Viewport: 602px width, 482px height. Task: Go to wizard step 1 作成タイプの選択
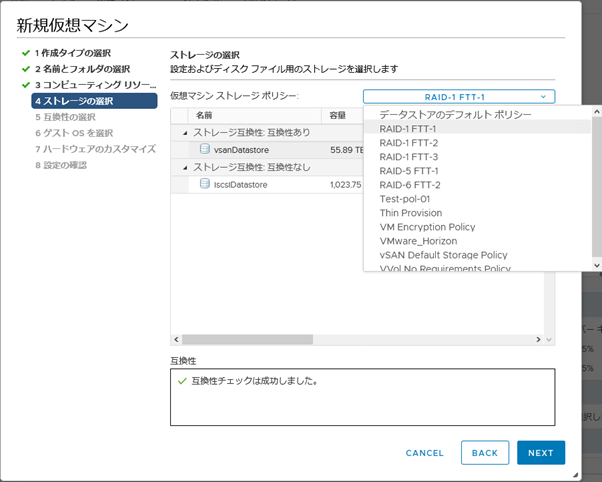tap(72, 52)
